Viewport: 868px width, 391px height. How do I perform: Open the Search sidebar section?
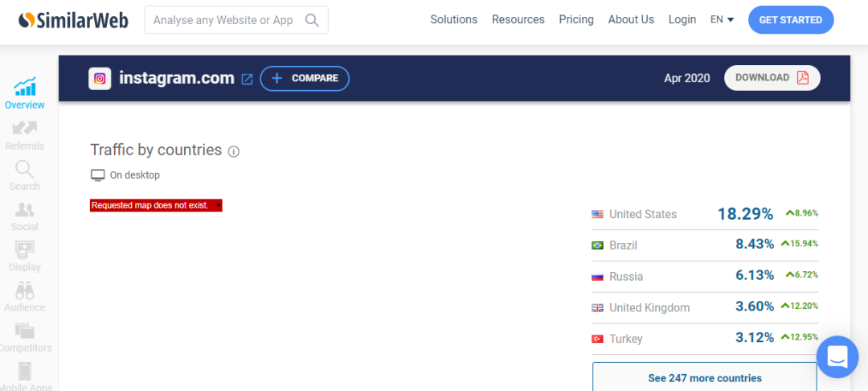tap(25, 175)
